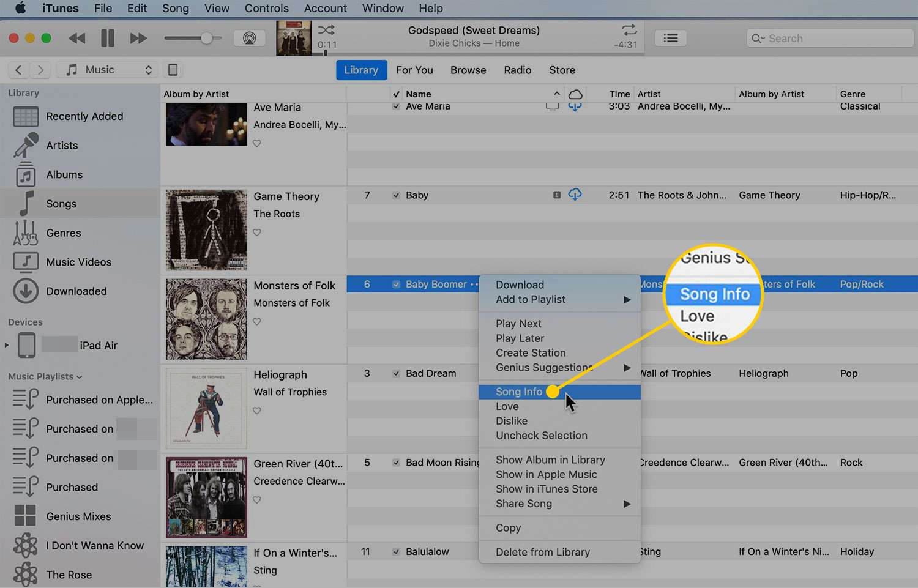Toggle repeat mode
This screenshot has width=918, height=588.
[629, 30]
